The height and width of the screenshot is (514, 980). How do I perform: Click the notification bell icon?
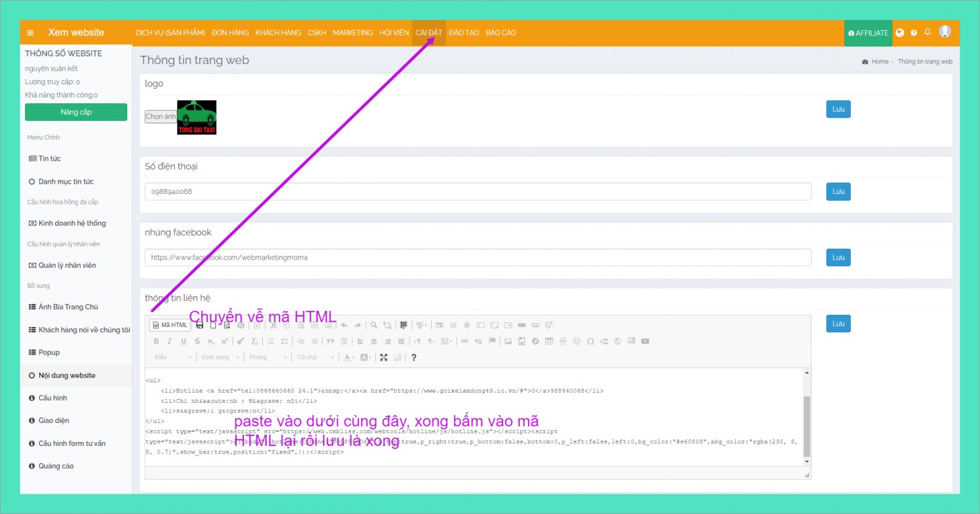[927, 31]
